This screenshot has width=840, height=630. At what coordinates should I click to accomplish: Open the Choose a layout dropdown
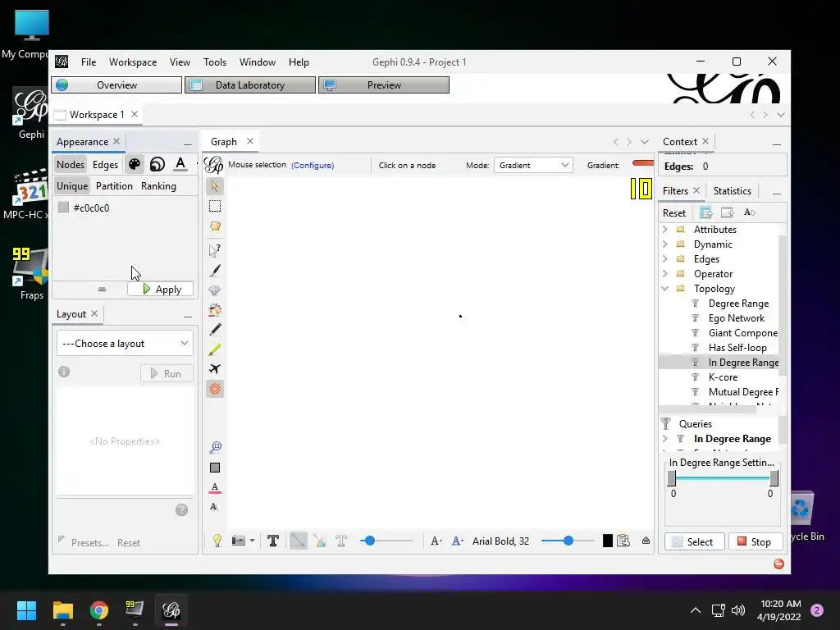(x=125, y=344)
